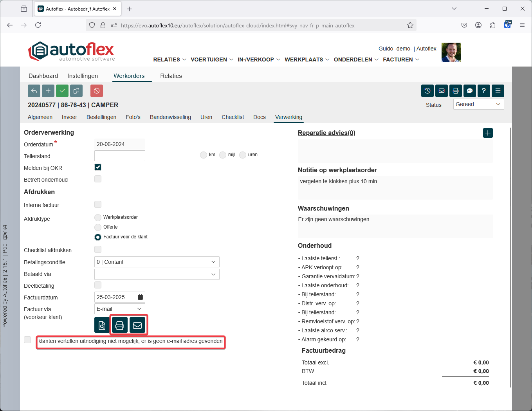
Task: Click the red cancel icon in toolbar
Action: [x=97, y=91]
